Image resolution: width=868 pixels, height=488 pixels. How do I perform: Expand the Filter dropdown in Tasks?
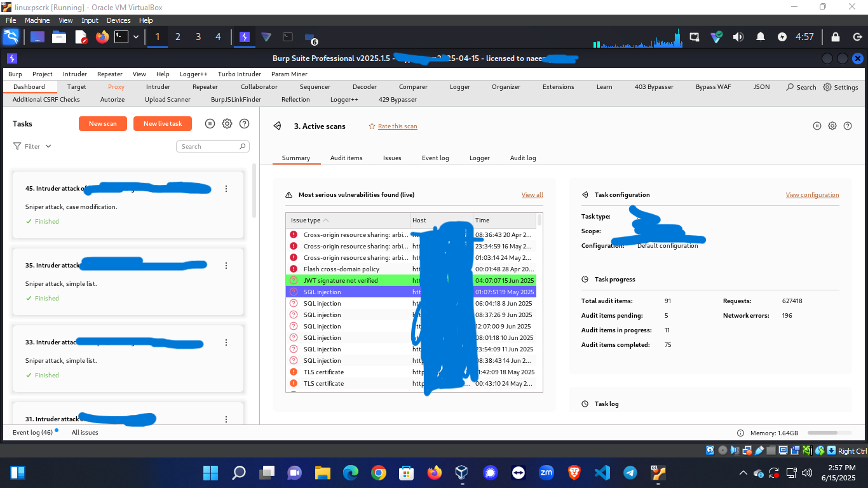click(x=32, y=146)
